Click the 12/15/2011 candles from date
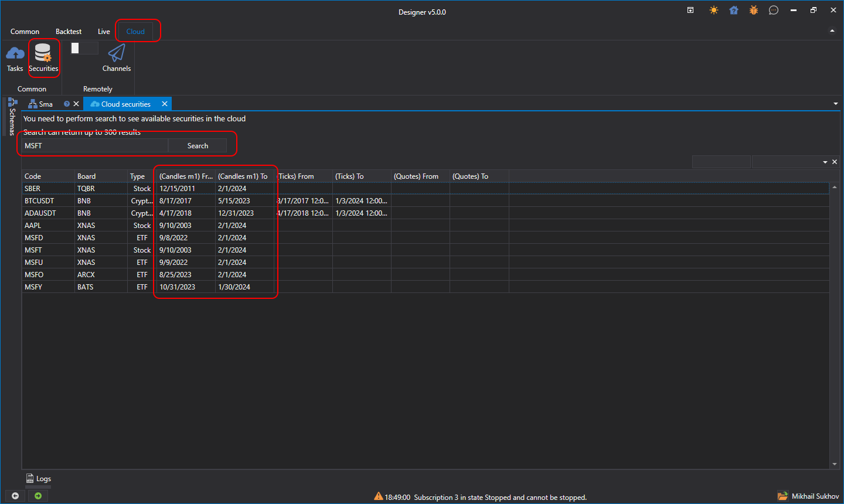This screenshot has height=504, width=844. [186, 189]
